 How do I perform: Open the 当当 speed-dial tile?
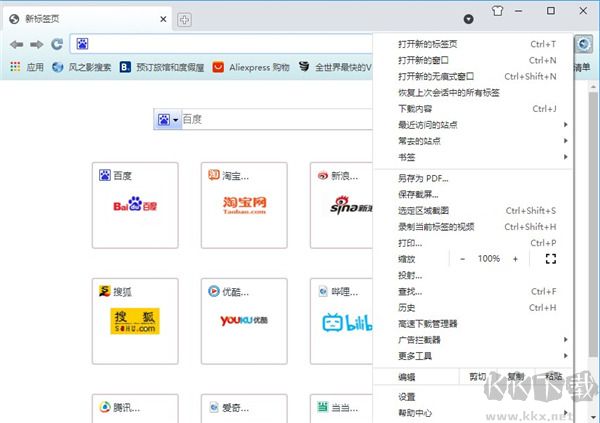[x=341, y=408]
